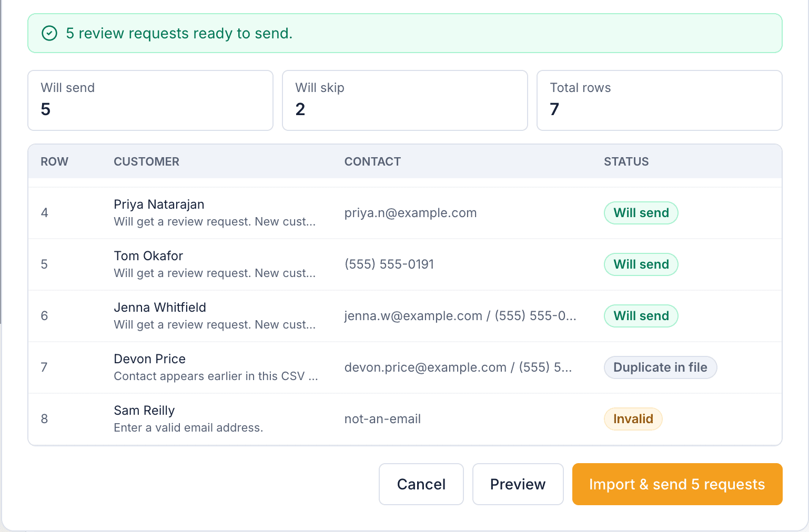Click the Invalid status badge for Sam Reilly

(x=633, y=419)
